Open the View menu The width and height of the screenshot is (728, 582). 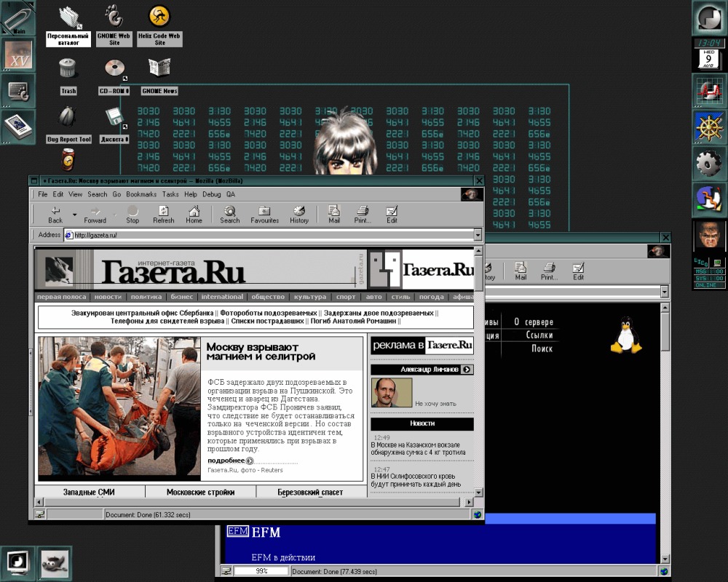75,194
